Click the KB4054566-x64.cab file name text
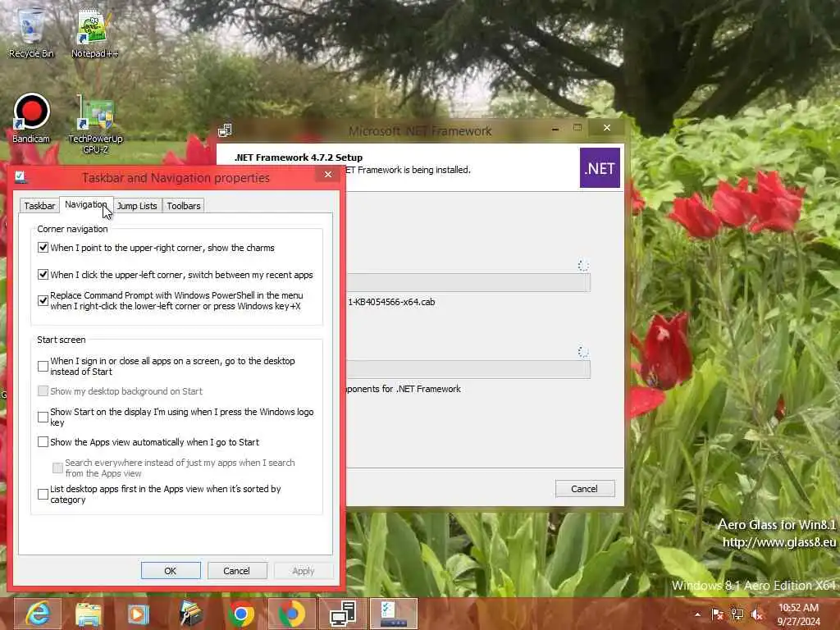The height and width of the screenshot is (630, 840). click(x=391, y=302)
